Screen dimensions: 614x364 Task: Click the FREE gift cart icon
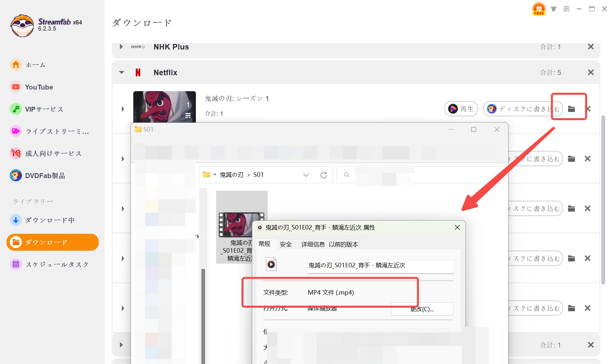(539, 9)
